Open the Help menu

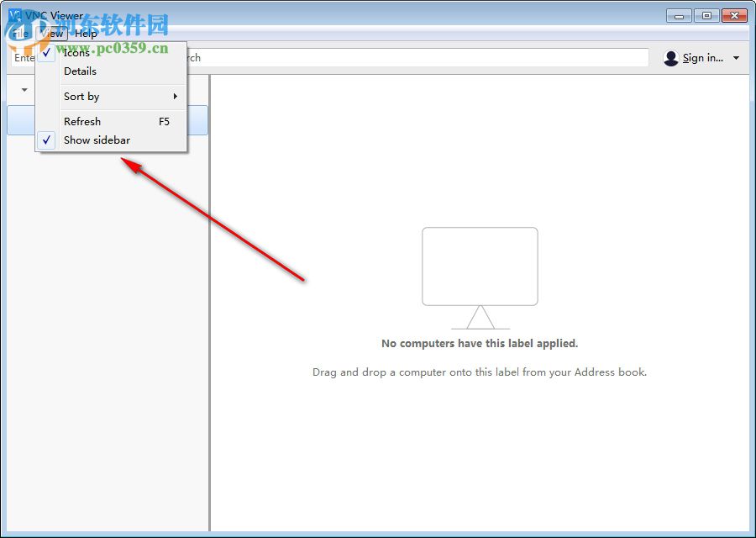(86, 34)
